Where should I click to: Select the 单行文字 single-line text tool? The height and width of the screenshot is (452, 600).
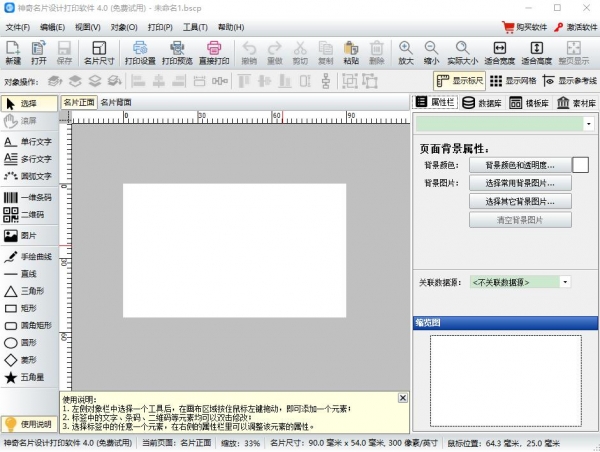click(29, 142)
